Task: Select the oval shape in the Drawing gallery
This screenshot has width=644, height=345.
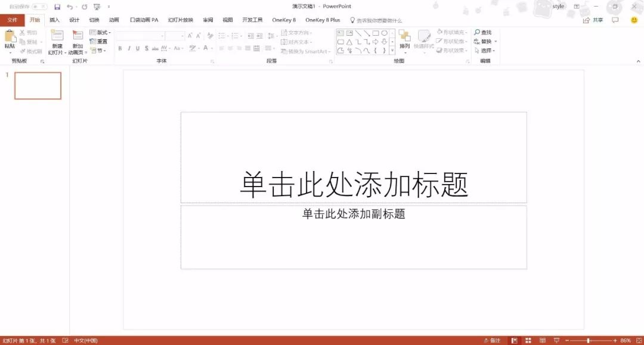Action: [385, 33]
